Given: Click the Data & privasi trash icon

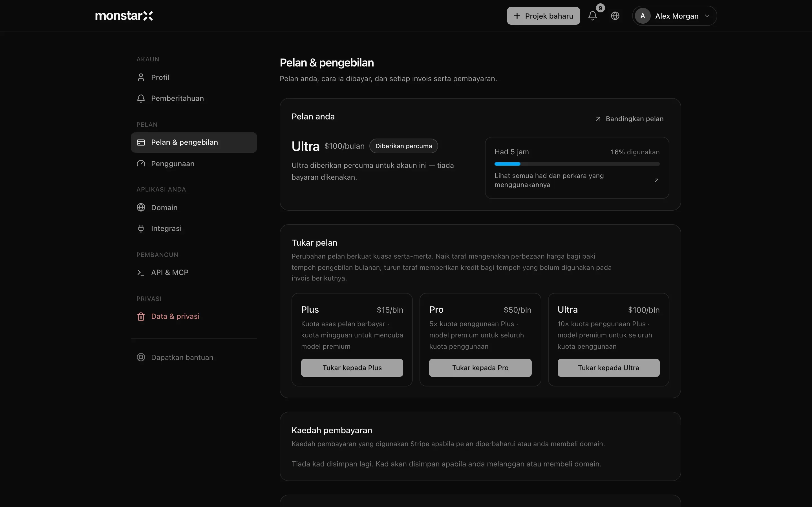Looking at the screenshot, I should [141, 317].
